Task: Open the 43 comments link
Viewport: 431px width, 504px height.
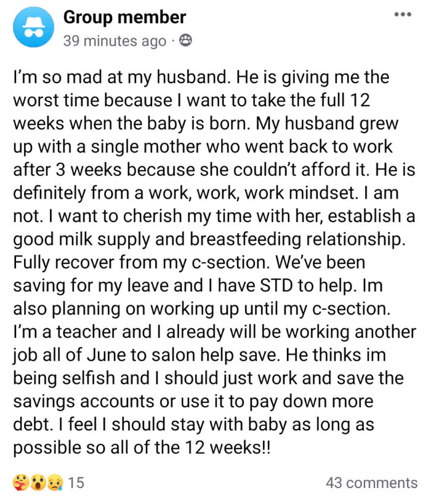Action: (371, 483)
